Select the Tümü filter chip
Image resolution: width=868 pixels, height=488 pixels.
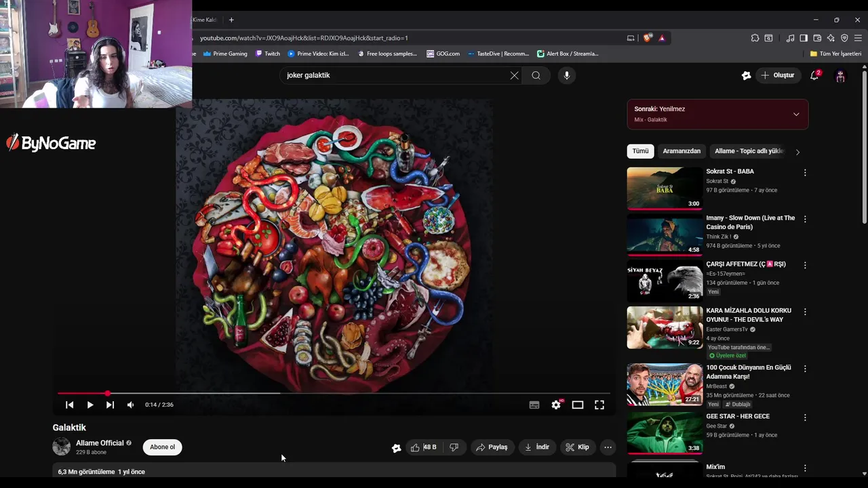[641, 151]
